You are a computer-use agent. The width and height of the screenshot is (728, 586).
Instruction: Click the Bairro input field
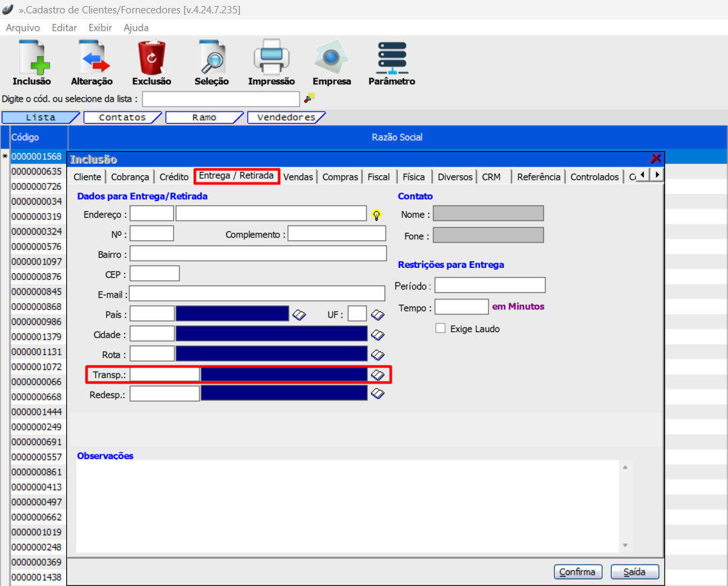pos(258,254)
